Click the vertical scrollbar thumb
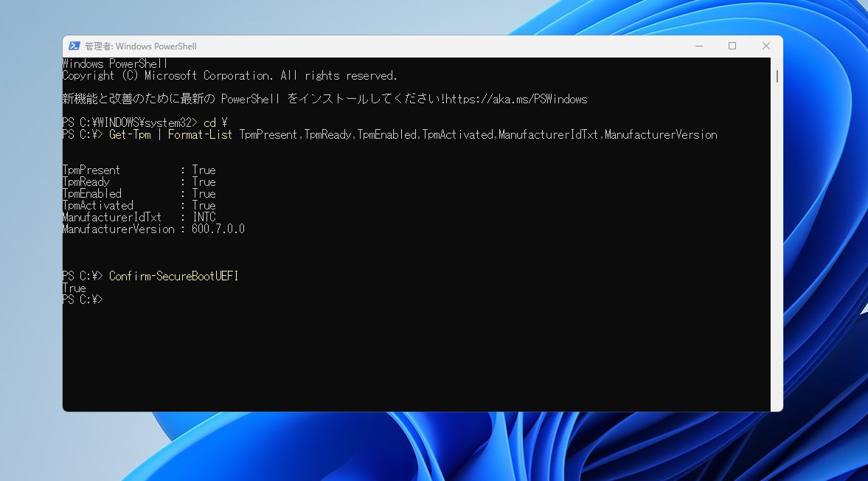This screenshot has width=868, height=481. pyautogui.click(x=777, y=77)
